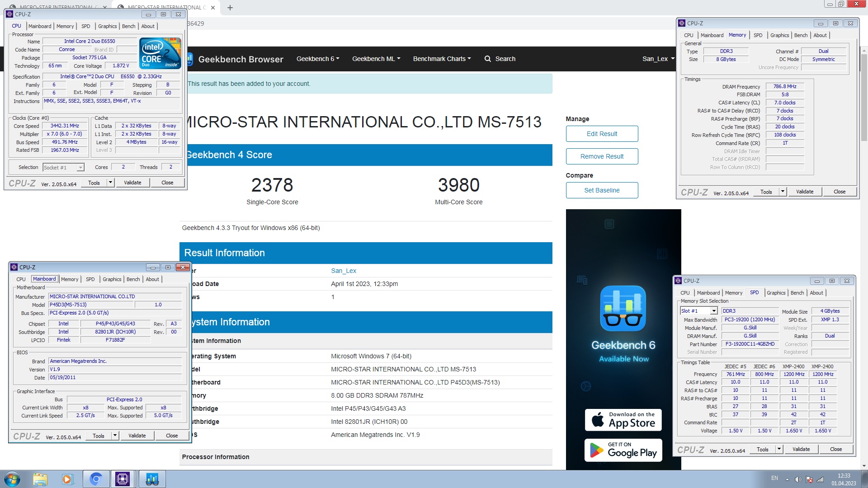Screen dimensions: 868x488
Task: Select the About tab in DRAM Frequency window
Action: tap(820, 35)
